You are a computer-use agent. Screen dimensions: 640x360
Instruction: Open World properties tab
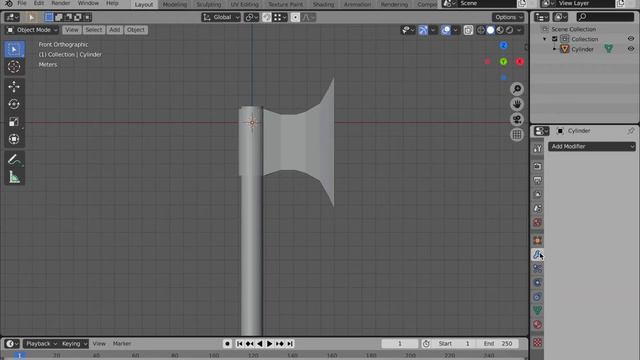coord(538,222)
